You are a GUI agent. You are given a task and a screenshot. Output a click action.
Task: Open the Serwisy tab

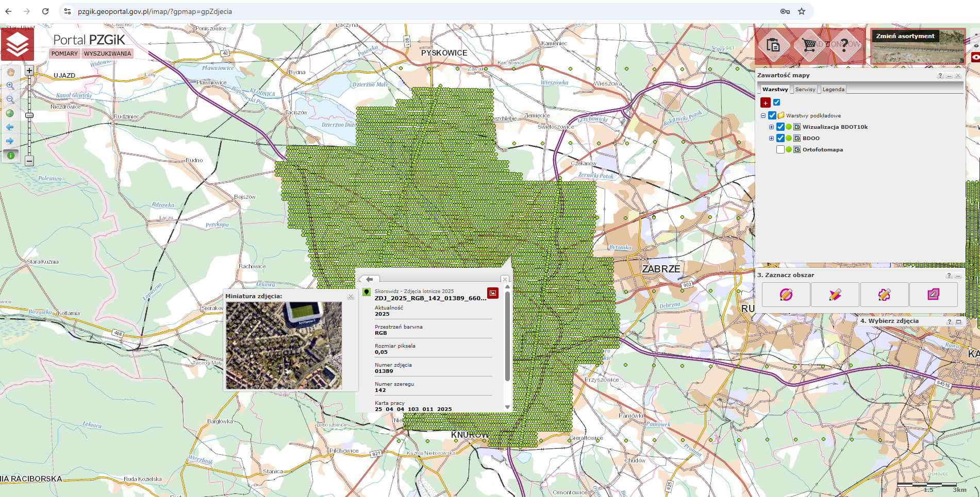805,89
